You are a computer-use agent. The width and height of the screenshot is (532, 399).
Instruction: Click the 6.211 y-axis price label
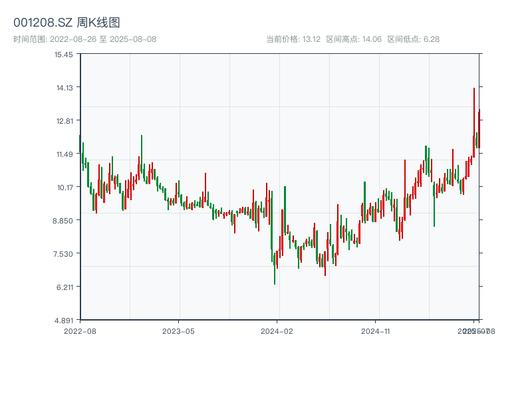64,287
